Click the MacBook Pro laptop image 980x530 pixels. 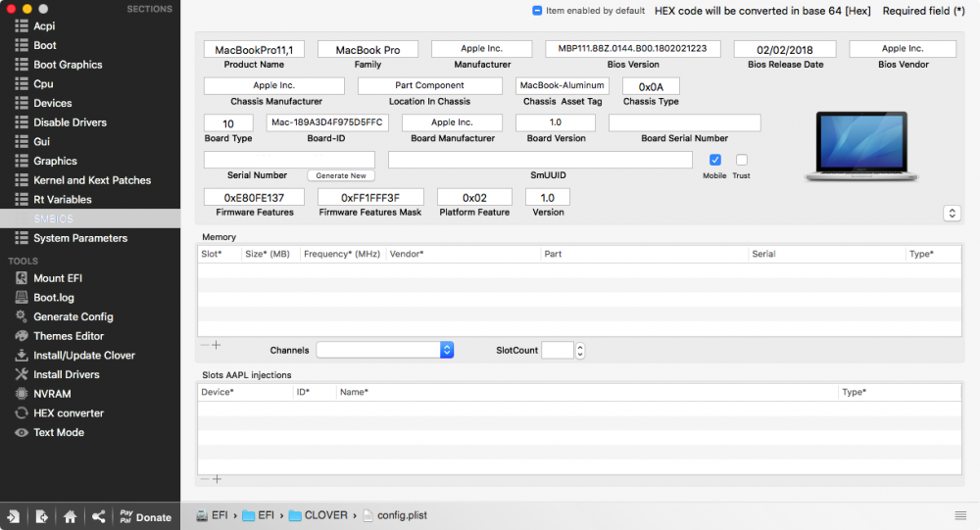click(x=861, y=147)
